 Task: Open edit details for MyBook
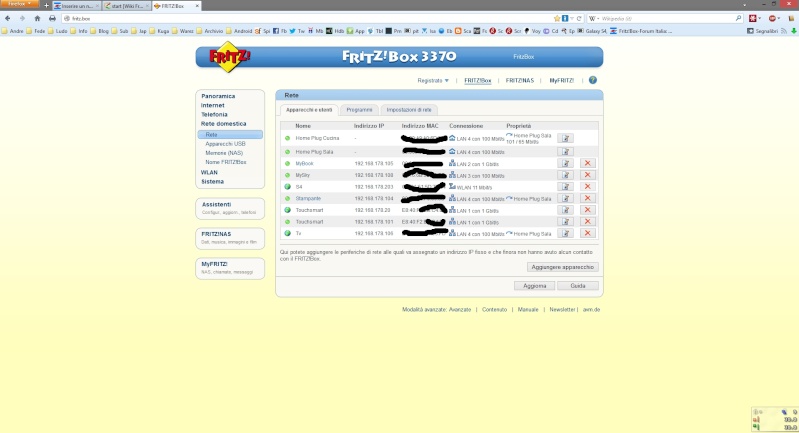(565, 164)
